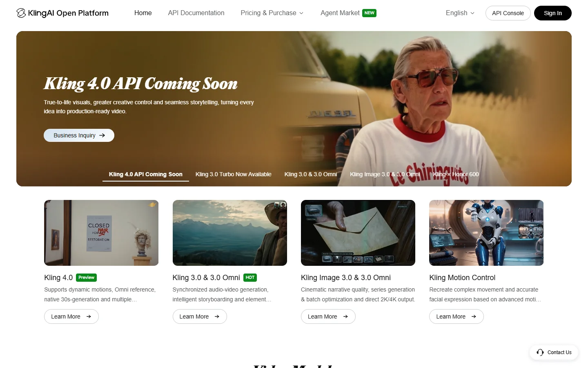Switch to Kling 3.0 Turbo Now Available tab

click(x=234, y=174)
